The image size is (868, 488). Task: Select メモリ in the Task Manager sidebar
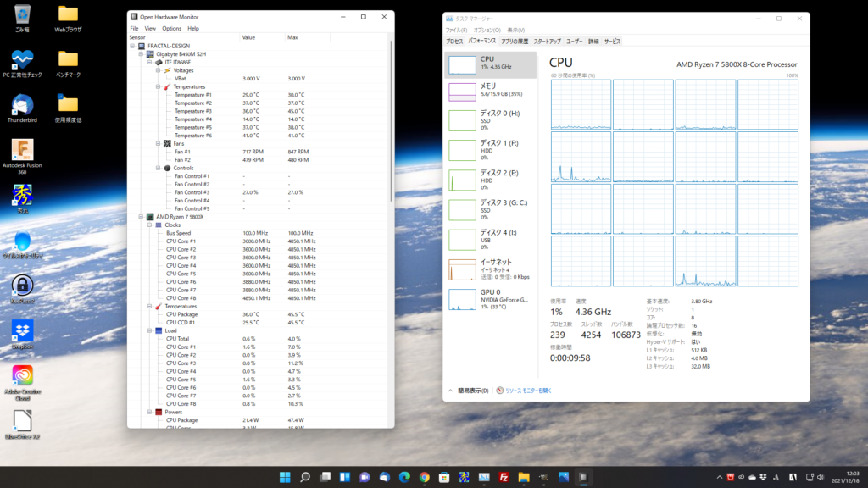491,91
